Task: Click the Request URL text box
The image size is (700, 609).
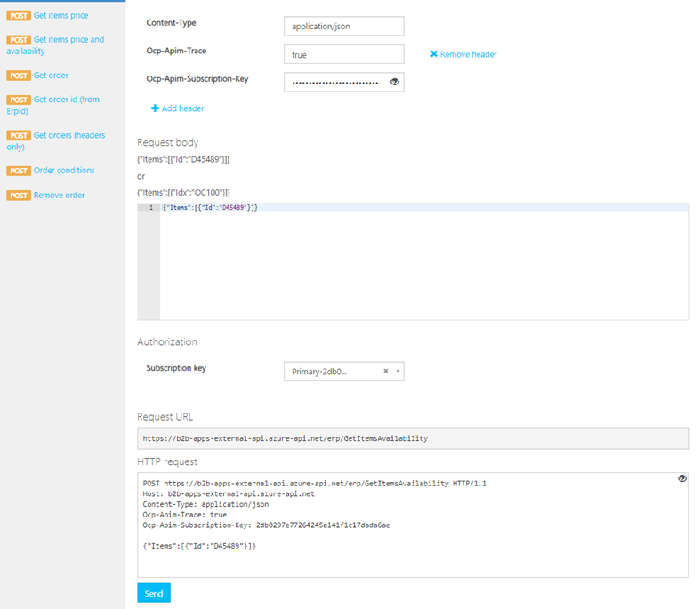Action: click(413, 438)
